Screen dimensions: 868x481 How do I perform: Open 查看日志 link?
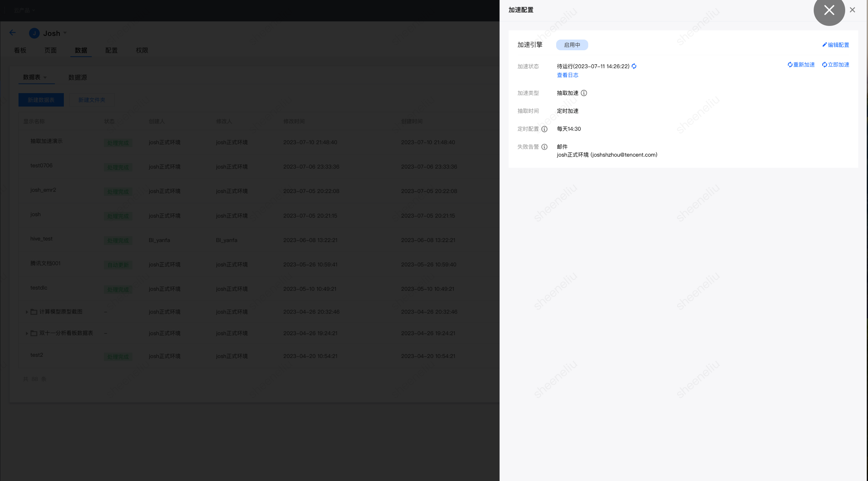tap(568, 75)
